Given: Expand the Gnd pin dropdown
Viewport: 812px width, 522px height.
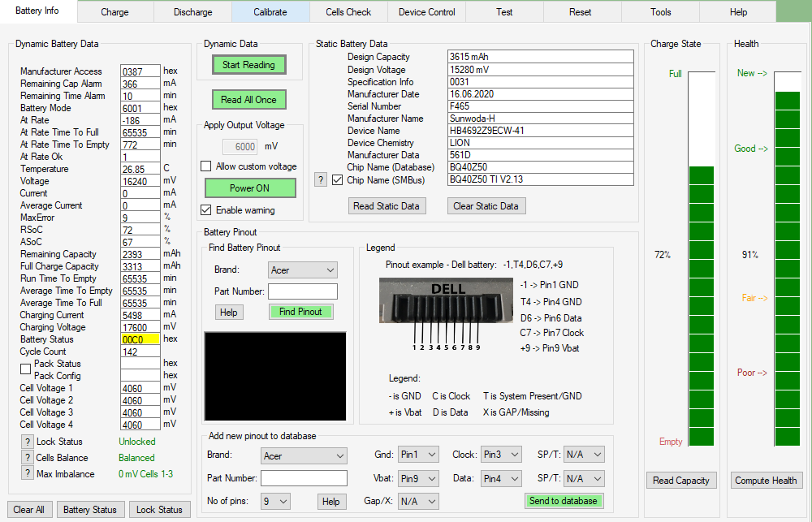Looking at the screenshot, I should pos(418,454).
